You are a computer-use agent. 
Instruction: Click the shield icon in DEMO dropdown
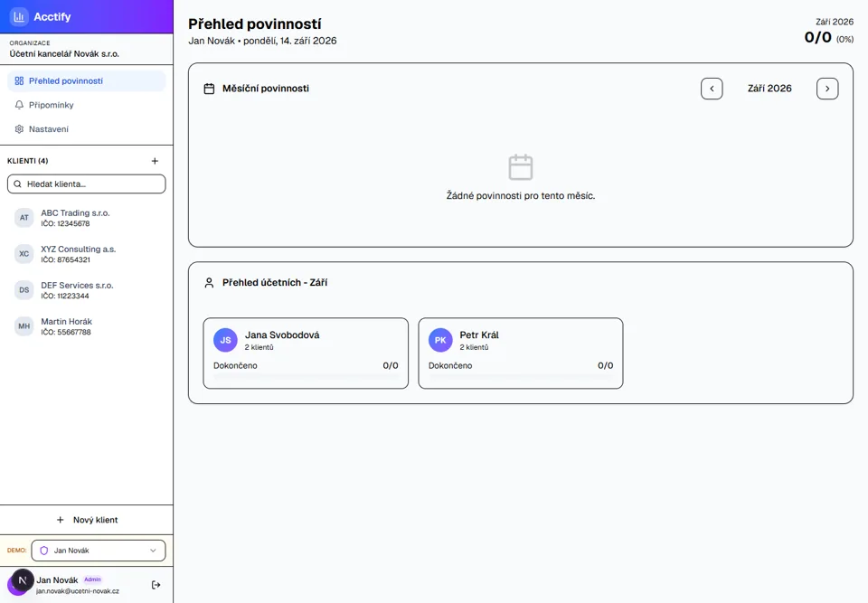pyautogui.click(x=44, y=551)
